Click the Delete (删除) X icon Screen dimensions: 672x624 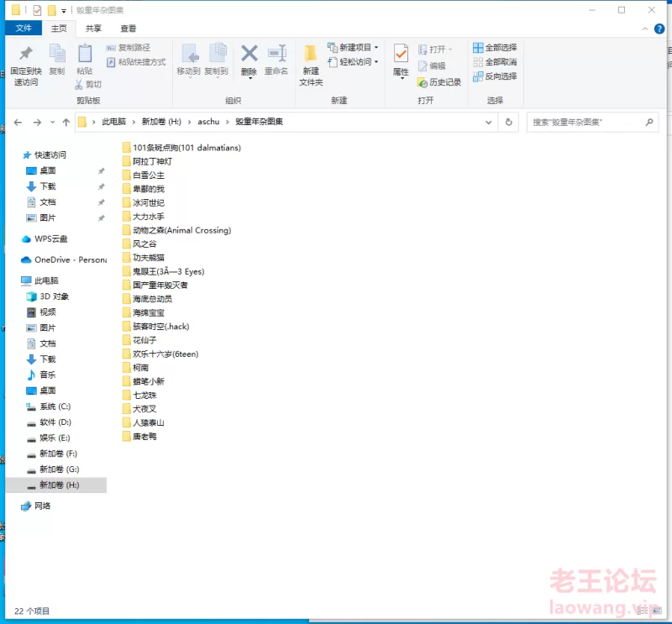[249, 54]
